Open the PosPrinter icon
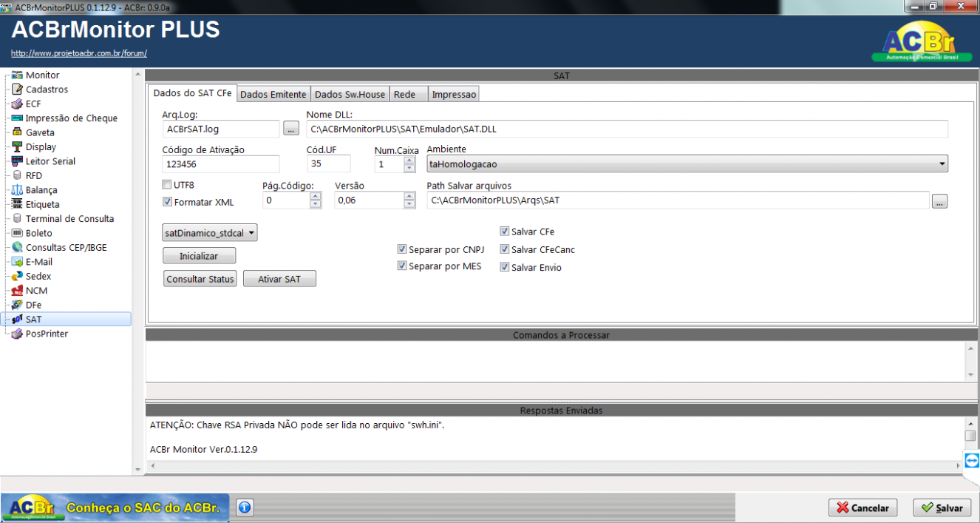 pyautogui.click(x=17, y=334)
